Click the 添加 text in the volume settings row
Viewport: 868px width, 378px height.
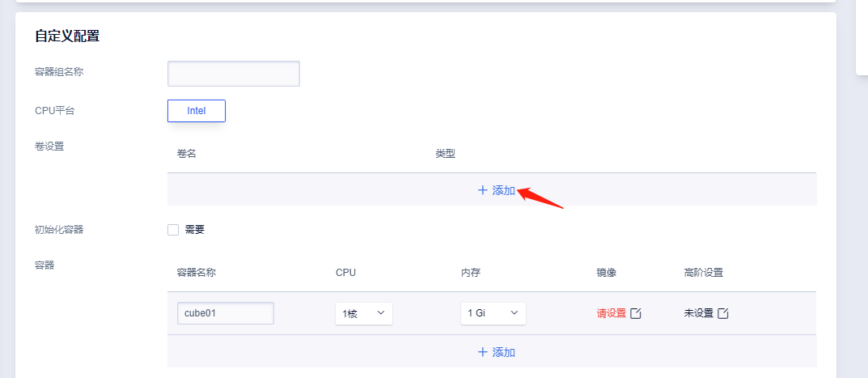click(x=504, y=190)
